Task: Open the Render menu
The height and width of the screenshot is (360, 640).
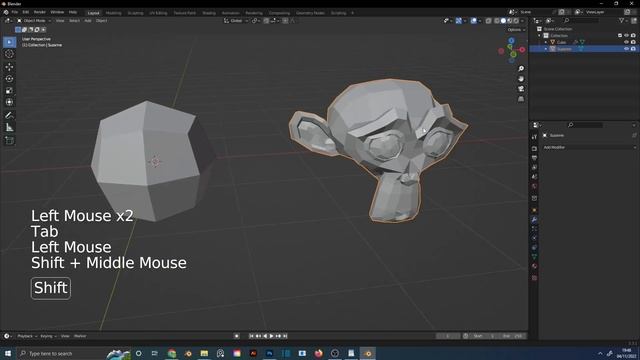Action: [40, 12]
